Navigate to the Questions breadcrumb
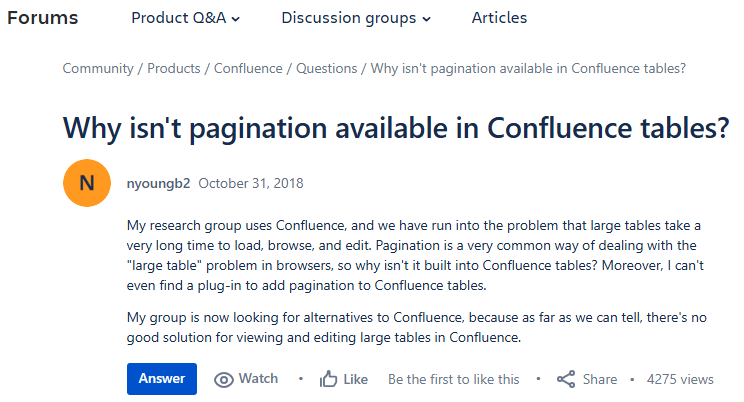The image size is (744, 402). 326,69
